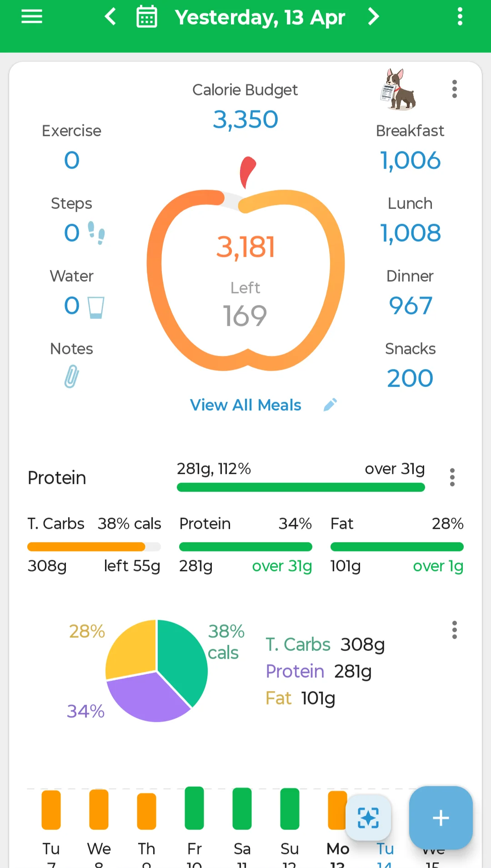Tap the dog mascot icon
The height and width of the screenshot is (868, 491).
pyautogui.click(x=398, y=89)
